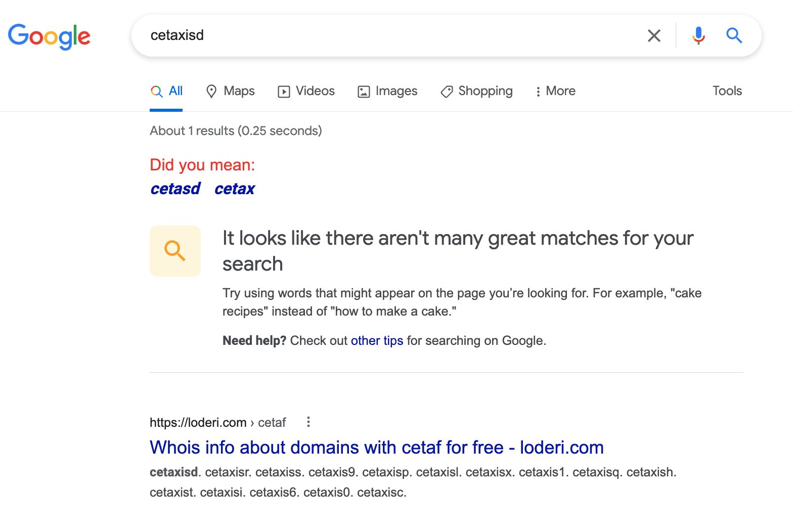This screenshot has width=793, height=532.
Task: Click the Google logo
Action: click(49, 36)
